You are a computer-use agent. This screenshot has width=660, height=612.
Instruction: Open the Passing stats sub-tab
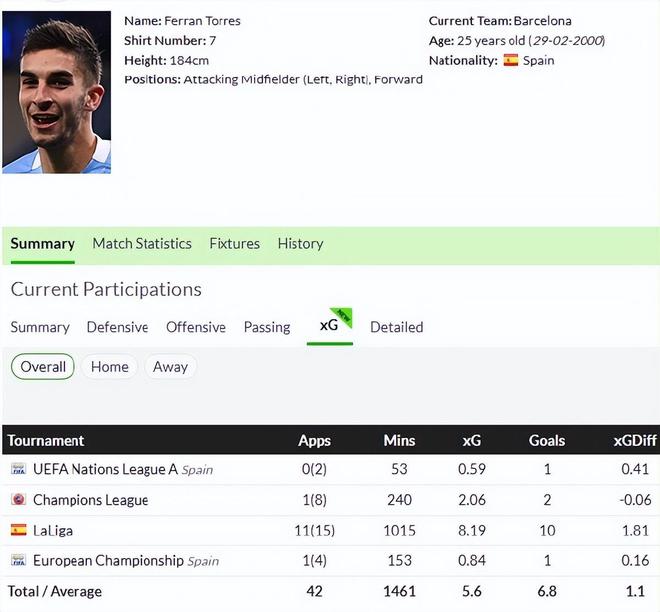click(x=267, y=327)
